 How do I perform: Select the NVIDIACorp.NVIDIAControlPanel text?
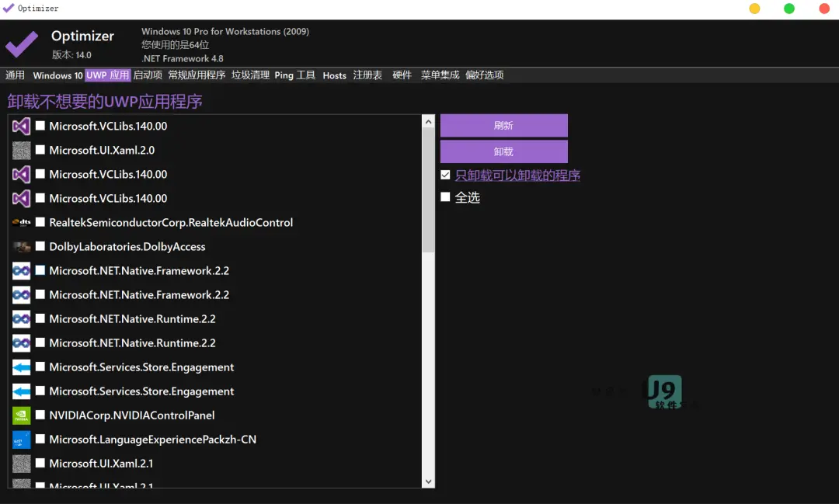131,415
